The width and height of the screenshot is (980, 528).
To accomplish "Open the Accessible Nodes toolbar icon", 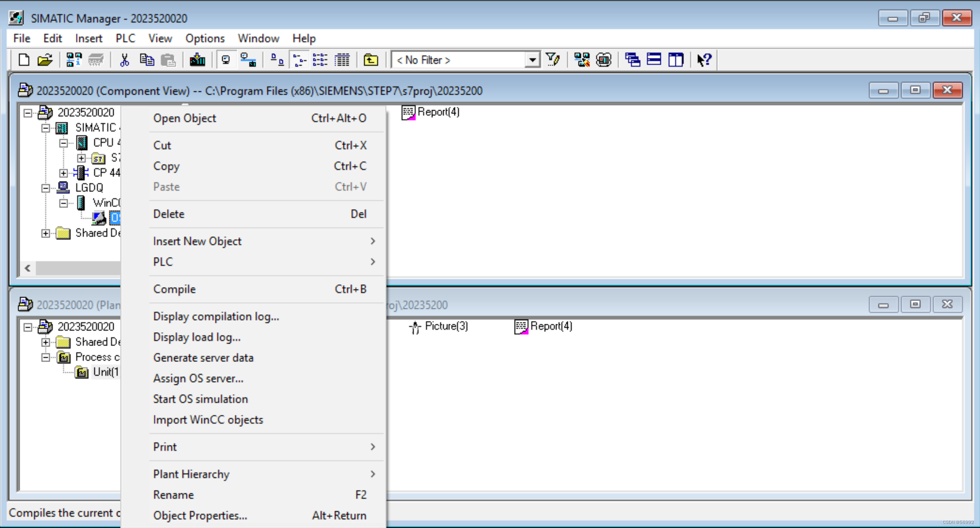I will click(x=581, y=59).
